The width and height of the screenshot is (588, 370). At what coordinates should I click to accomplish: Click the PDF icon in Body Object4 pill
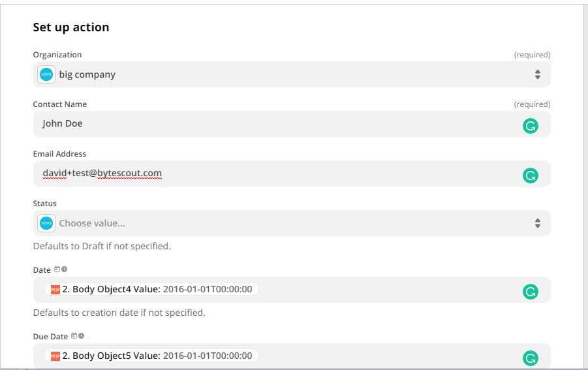click(55, 289)
